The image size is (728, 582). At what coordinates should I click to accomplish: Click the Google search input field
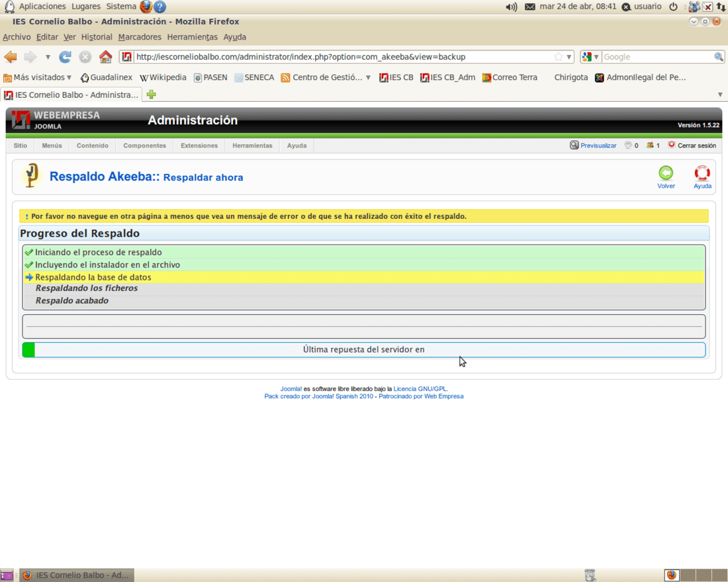[x=657, y=57]
